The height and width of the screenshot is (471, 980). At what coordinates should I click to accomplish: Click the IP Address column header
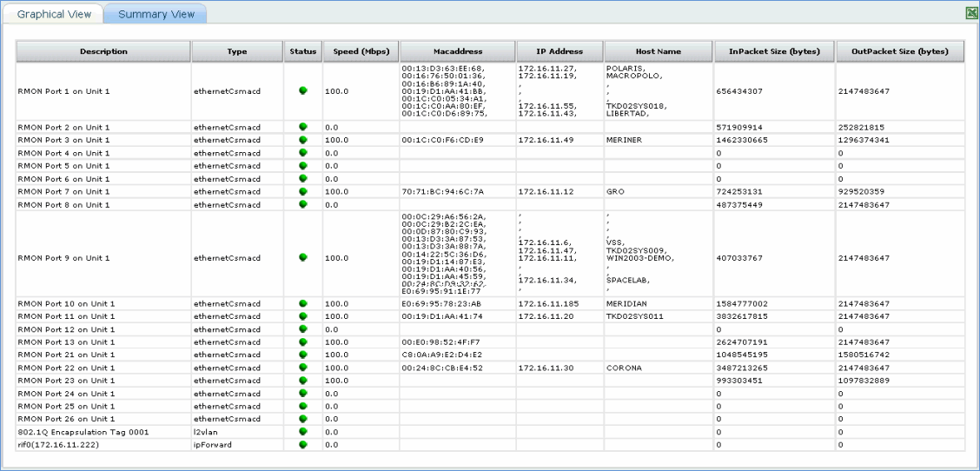[560, 51]
